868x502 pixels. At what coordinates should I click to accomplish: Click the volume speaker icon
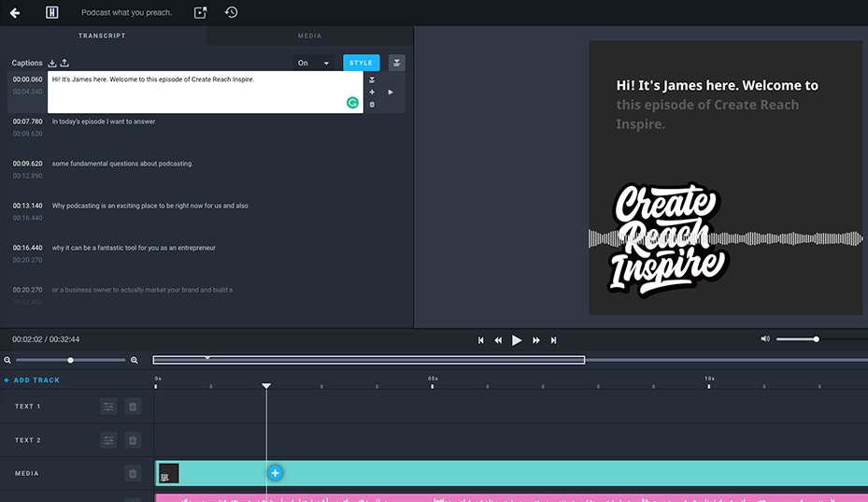765,338
